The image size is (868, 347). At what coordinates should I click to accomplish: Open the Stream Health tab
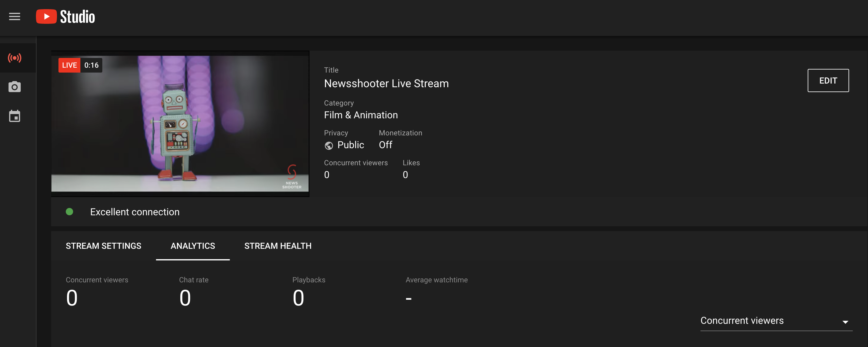(278, 246)
